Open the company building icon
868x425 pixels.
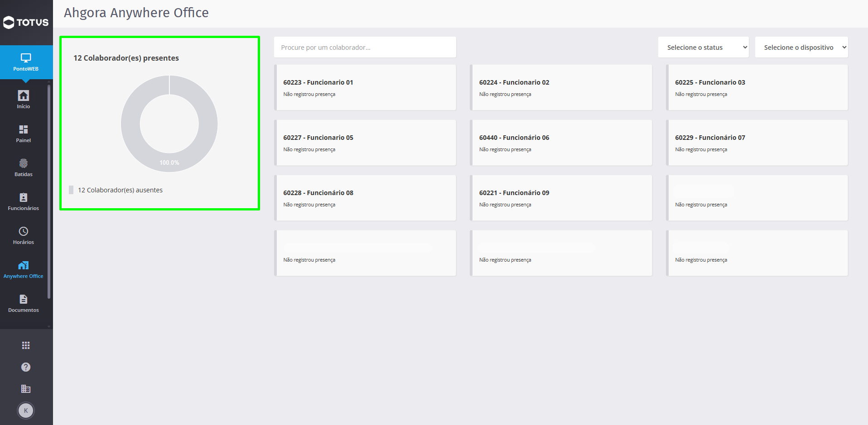pos(26,389)
